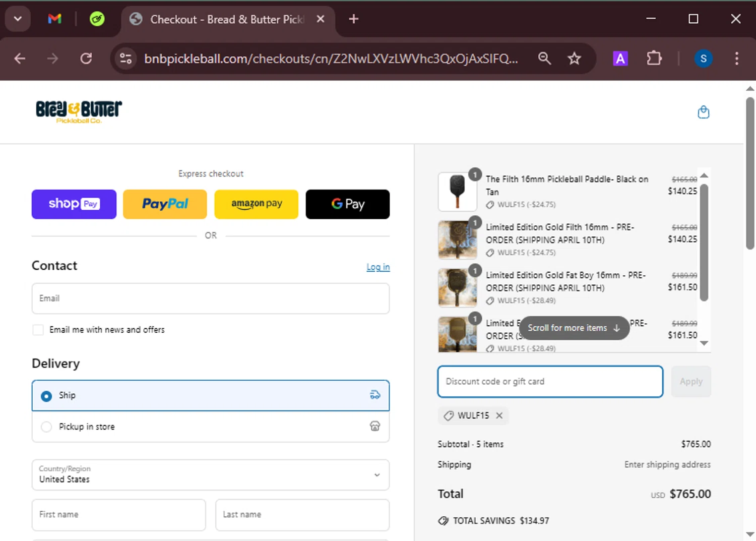Screen dimensions: 756x541
Task: Reload the checkout page
Action: click(x=86, y=58)
